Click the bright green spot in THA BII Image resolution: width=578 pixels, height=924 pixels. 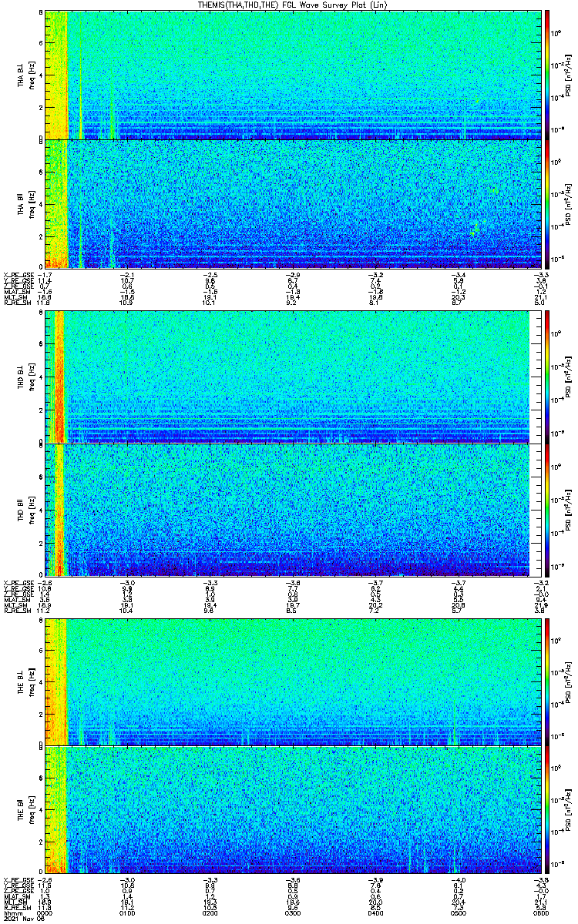(x=476, y=230)
